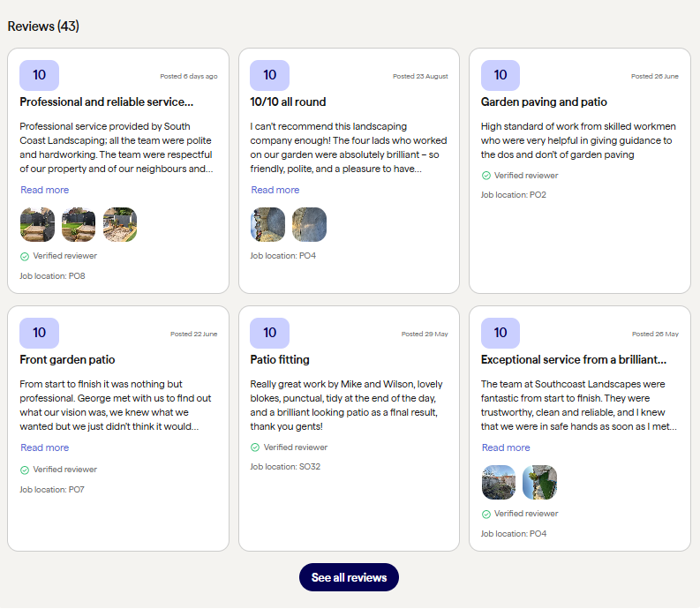Expand Read more in Professional and reliable review
This screenshot has width=700, height=609.
pyautogui.click(x=44, y=190)
